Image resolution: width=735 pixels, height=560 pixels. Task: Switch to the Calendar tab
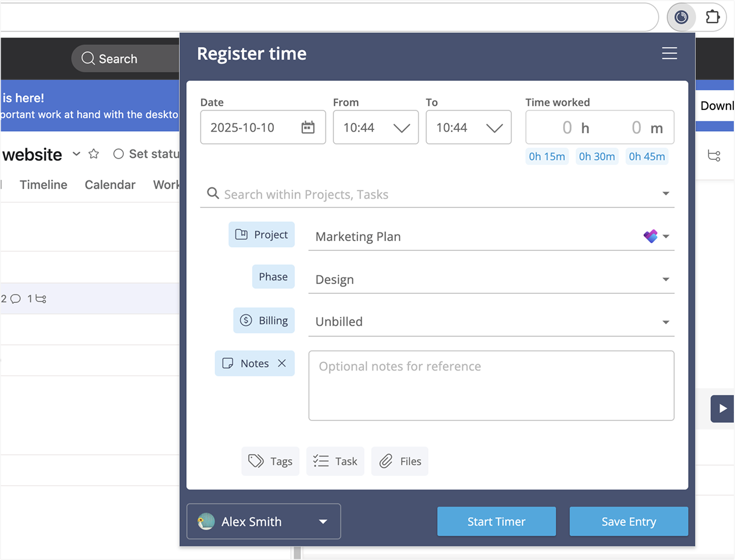(x=110, y=184)
